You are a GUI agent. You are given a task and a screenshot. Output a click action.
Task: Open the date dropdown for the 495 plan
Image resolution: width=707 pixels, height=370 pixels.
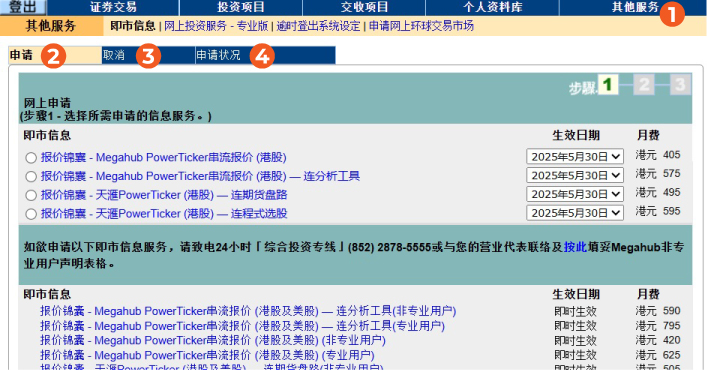click(x=575, y=194)
